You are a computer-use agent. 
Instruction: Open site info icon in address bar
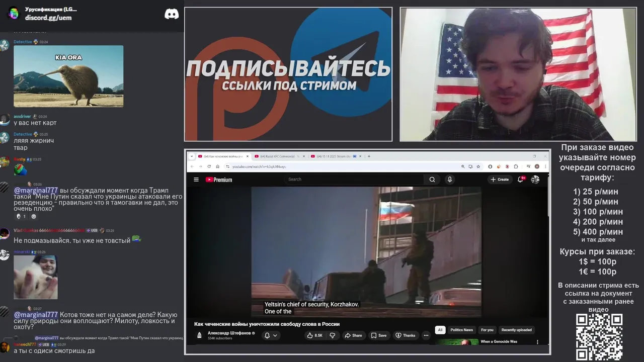pyautogui.click(x=227, y=166)
